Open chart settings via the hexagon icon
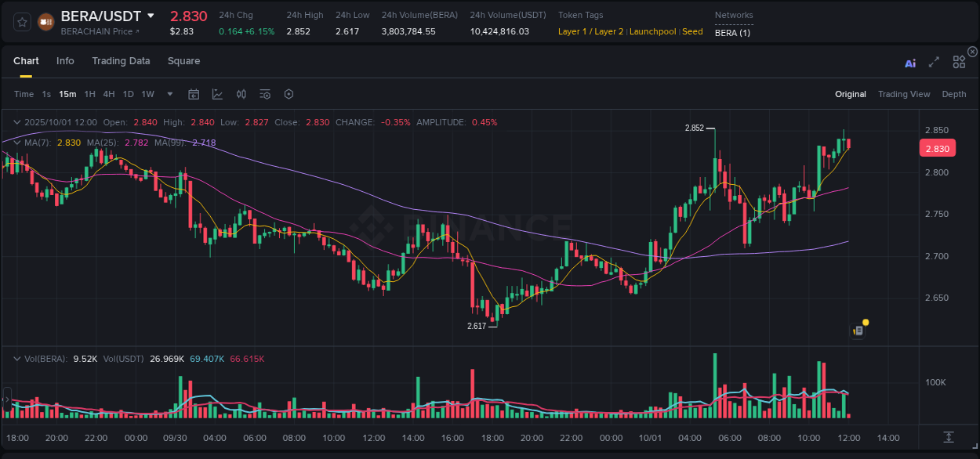The image size is (980, 459). 289,94
